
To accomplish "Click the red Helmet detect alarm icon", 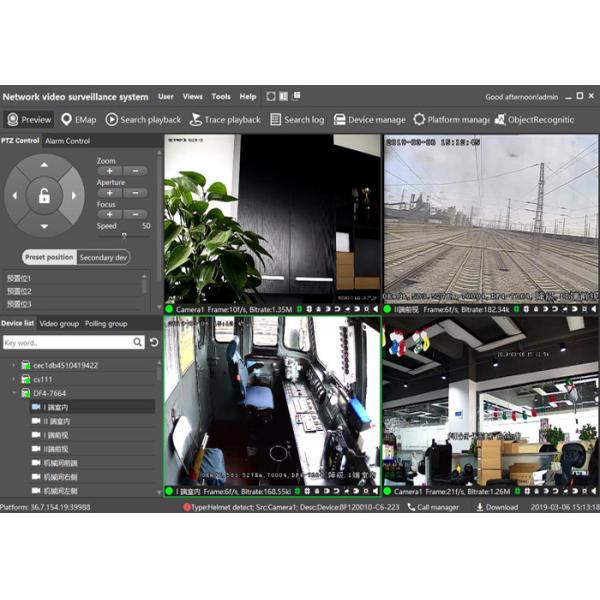I will click(187, 507).
